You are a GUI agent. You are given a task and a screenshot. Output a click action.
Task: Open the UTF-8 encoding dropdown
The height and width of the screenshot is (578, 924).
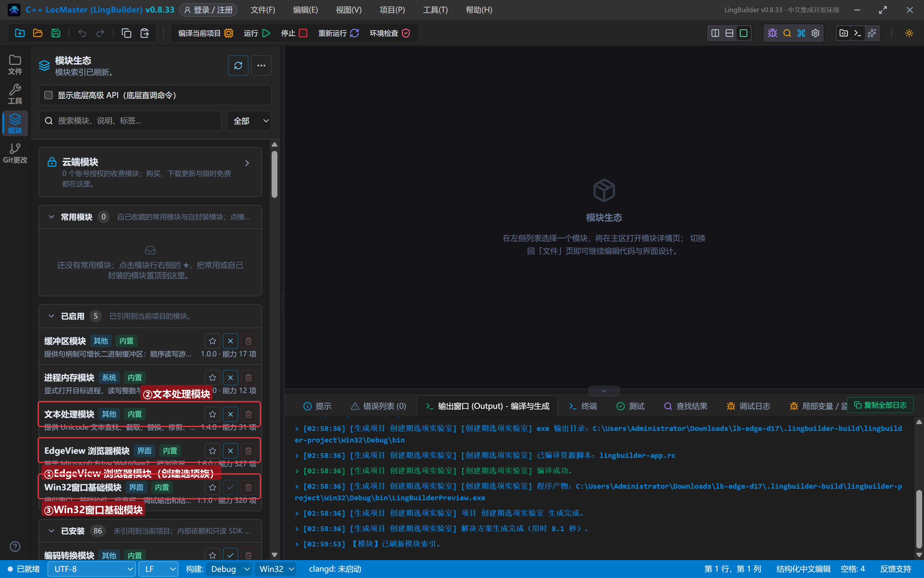coord(92,569)
